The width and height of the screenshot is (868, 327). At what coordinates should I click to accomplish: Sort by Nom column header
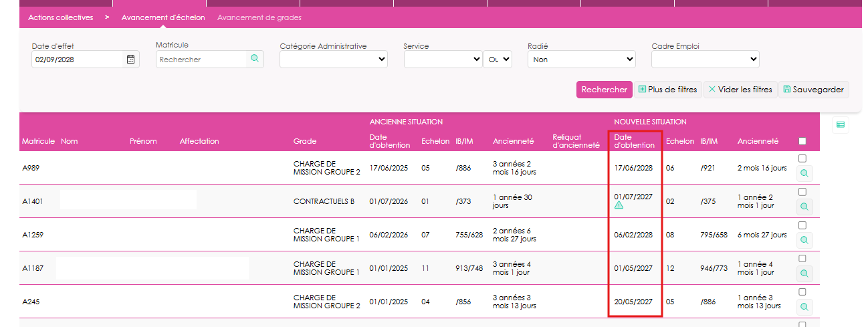69,141
